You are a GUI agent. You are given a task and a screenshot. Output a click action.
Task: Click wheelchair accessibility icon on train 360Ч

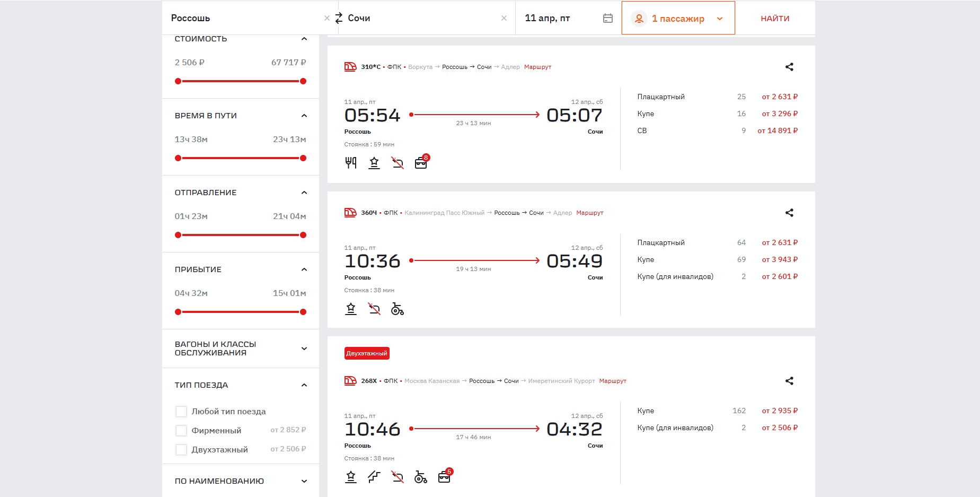tap(397, 309)
